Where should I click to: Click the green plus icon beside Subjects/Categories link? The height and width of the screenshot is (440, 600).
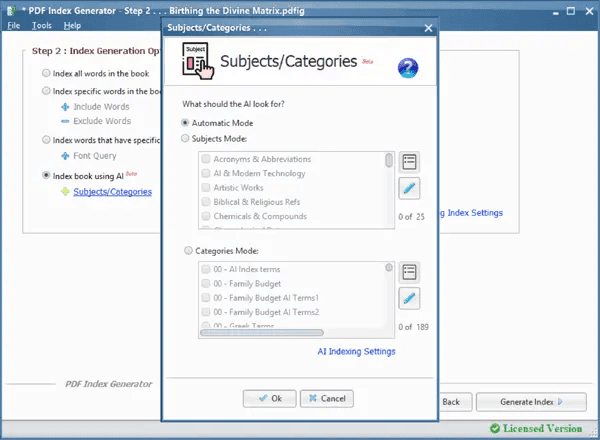65,191
